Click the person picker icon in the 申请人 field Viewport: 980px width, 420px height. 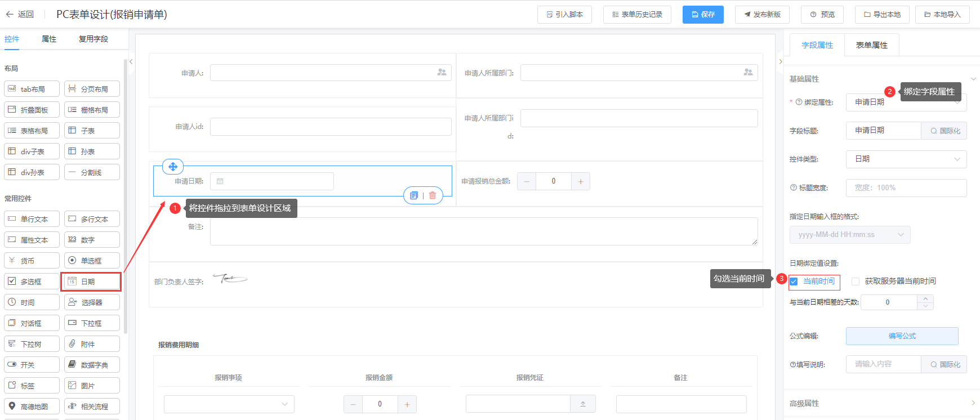point(442,73)
